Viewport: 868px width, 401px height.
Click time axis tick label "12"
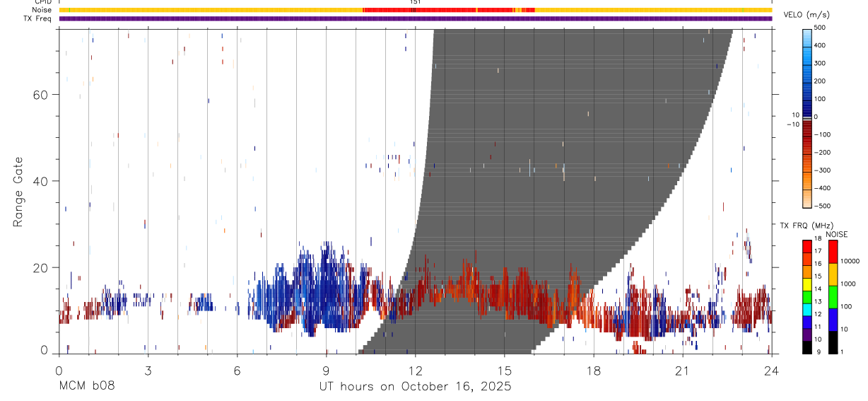point(415,371)
